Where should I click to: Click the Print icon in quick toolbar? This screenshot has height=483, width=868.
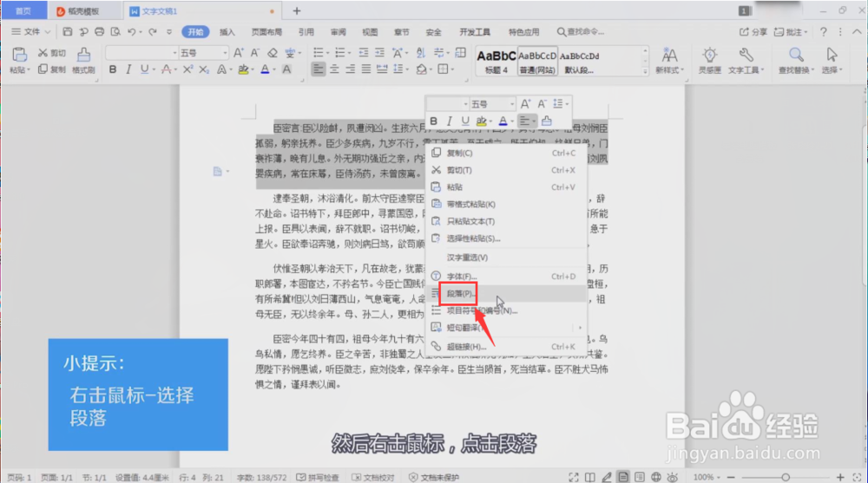point(99,32)
